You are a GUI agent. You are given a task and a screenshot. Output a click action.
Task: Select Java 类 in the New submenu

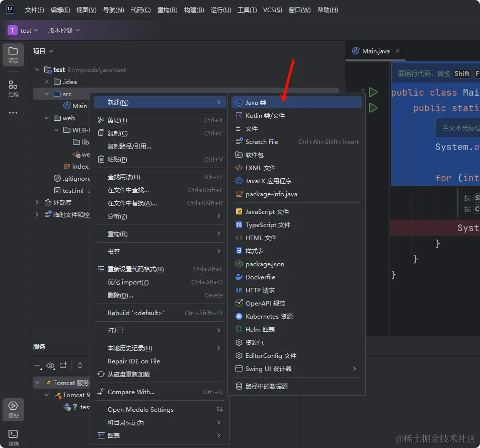(x=296, y=102)
